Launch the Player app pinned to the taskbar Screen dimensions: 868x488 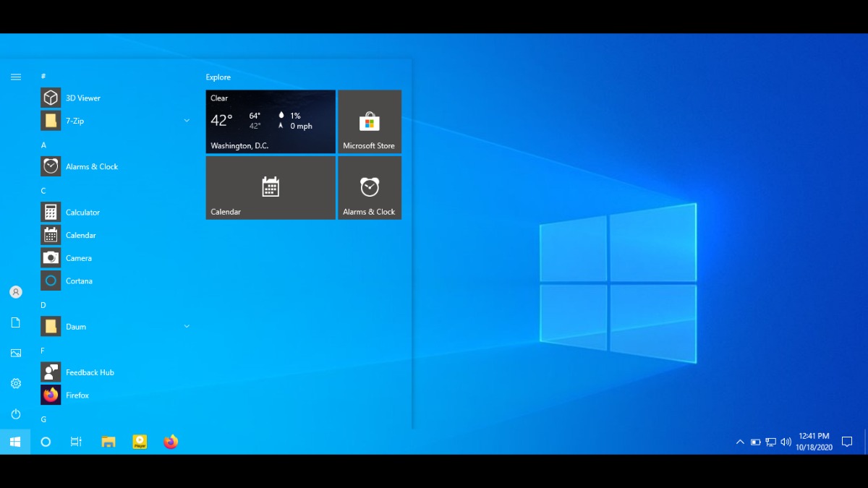139,441
